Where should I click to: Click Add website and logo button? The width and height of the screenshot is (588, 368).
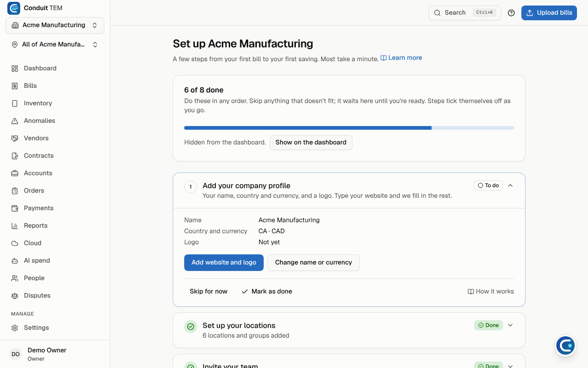tap(224, 263)
